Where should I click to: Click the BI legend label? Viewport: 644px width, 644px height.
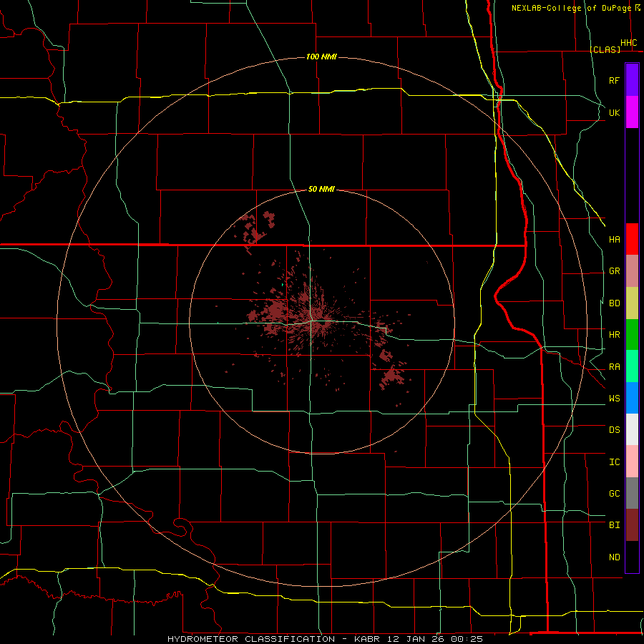pyautogui.click(x=614, y=525)
